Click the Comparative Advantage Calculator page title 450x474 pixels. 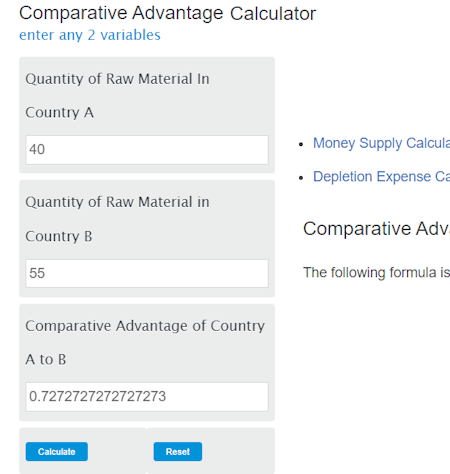point(167,13)
